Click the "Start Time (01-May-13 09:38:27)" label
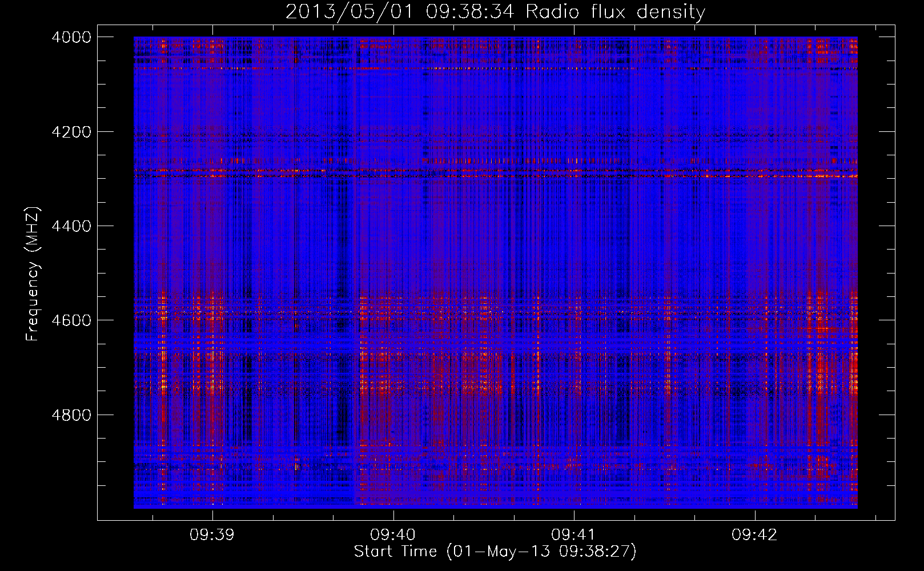924x571 pixels. [x=495, y=552]
